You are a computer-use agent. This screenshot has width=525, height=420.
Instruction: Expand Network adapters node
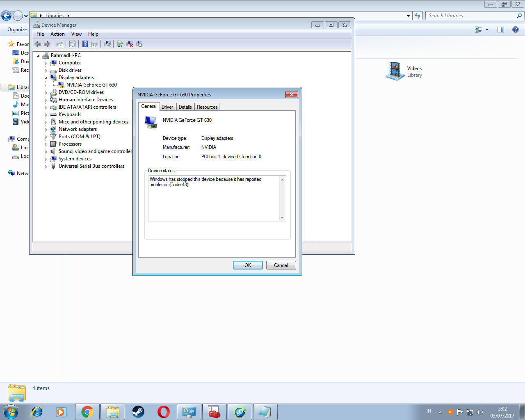point(46,130)
